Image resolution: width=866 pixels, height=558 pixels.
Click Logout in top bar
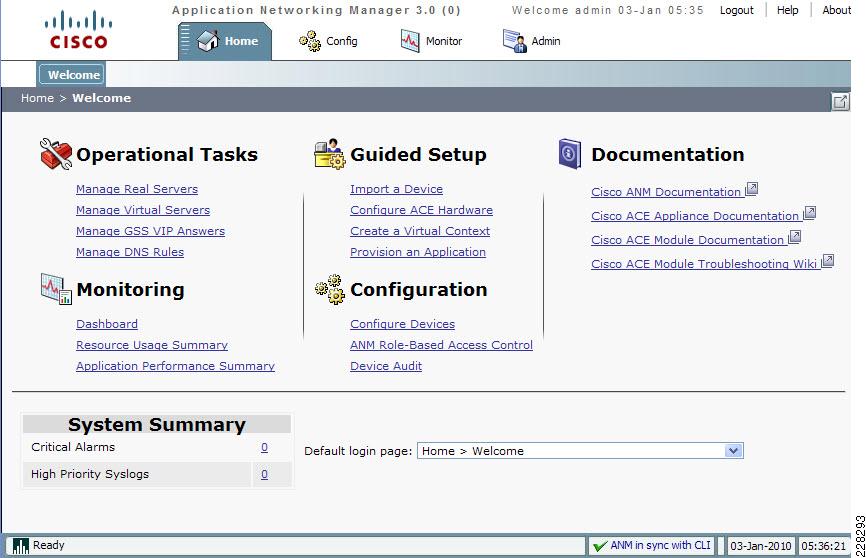click(736, 10)
